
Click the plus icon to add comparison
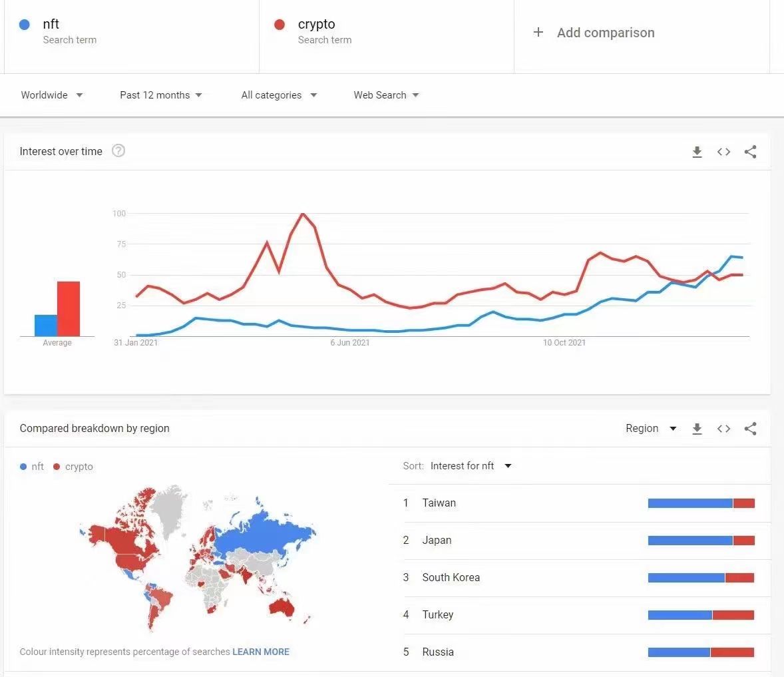tap(538, 33)
